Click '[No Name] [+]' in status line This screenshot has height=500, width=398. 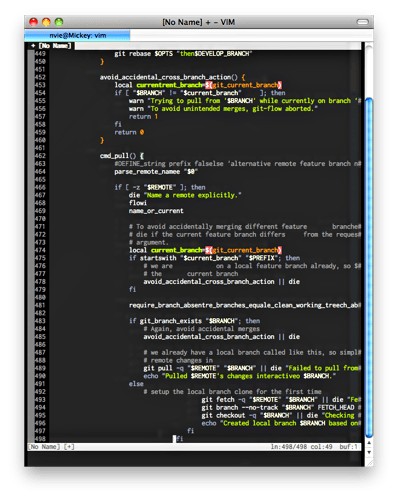(x=51, y=447)
